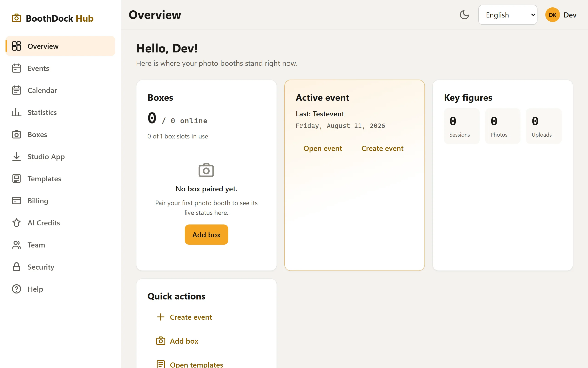Click the Help question mark icon
This screenshot has height=368, width=588.
pyautogui.click(x=17, y=289)
